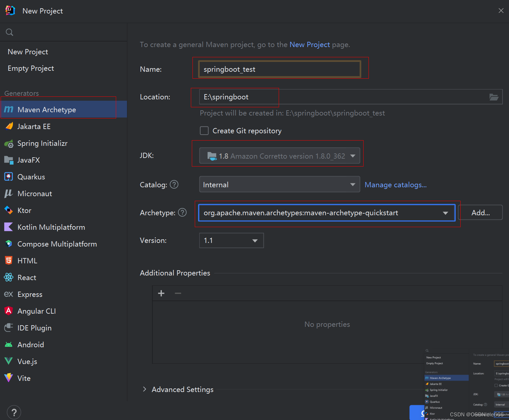Open the folder browser for Location
The image size is (509, 420).
494,97
